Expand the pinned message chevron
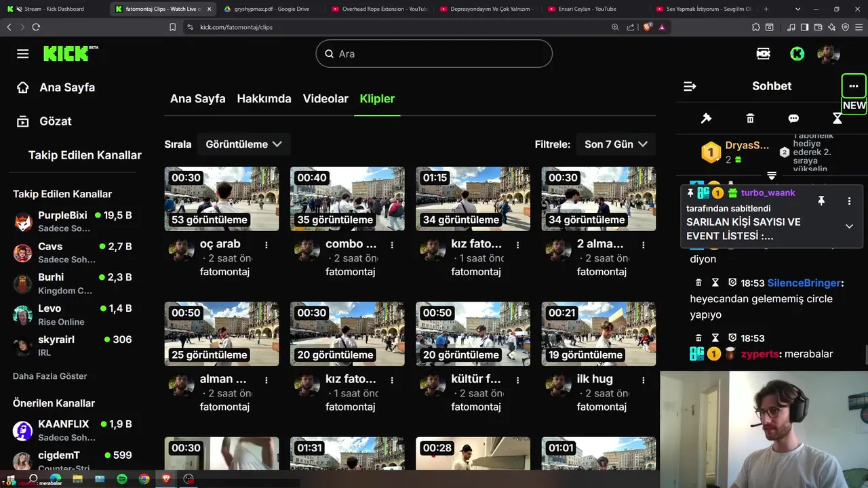The width and height of the screenshot is (868, 488). 849,226
